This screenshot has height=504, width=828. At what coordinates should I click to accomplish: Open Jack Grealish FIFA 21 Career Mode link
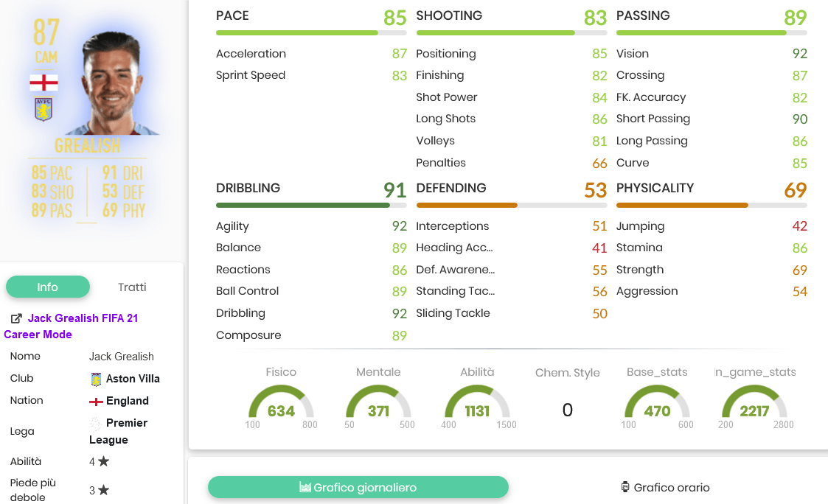click(71, 326)
